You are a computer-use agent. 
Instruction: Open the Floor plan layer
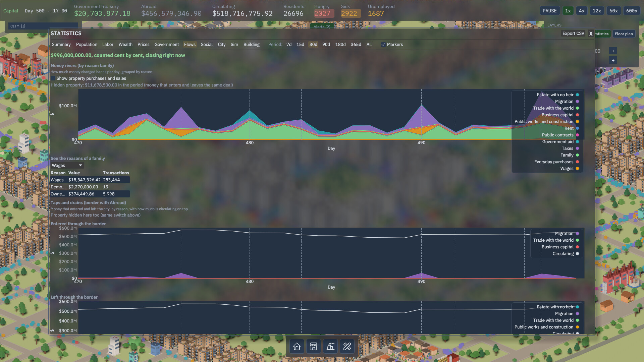(624, 34)
